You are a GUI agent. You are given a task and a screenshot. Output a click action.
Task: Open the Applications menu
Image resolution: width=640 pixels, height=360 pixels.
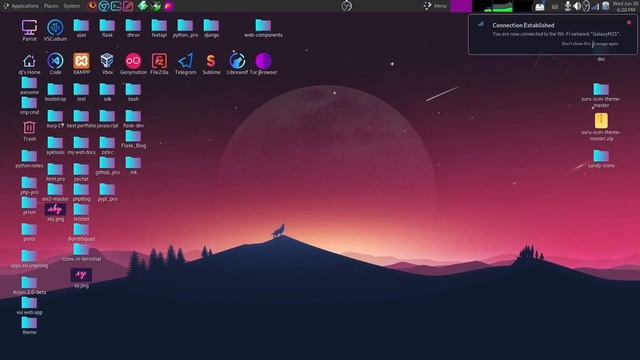tap(21, 6)
